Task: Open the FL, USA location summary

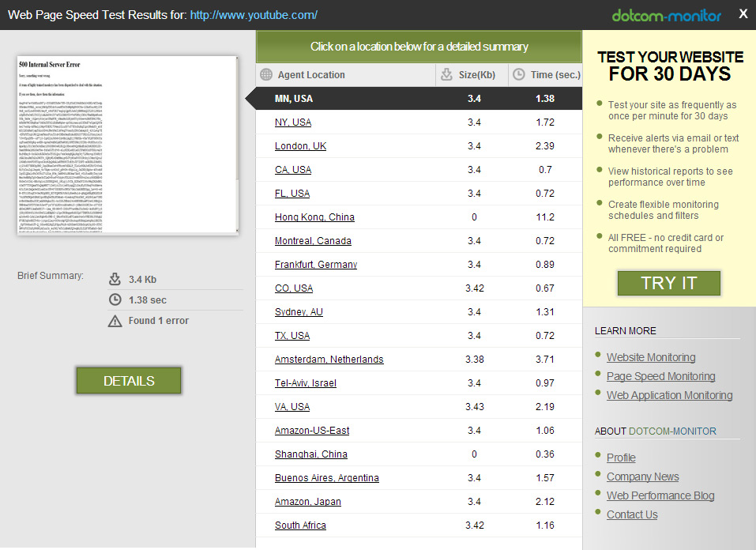Action: (x=292, y=193)
